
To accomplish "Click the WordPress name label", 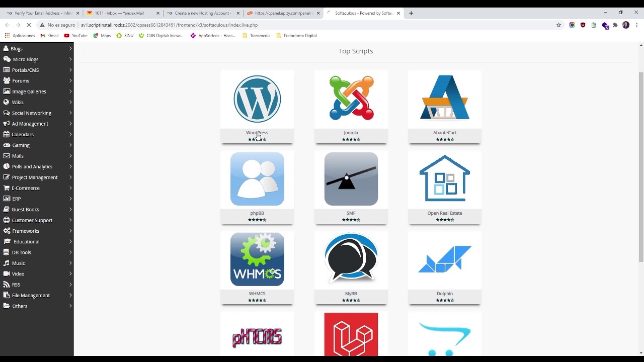I will [x=257, y=133].
